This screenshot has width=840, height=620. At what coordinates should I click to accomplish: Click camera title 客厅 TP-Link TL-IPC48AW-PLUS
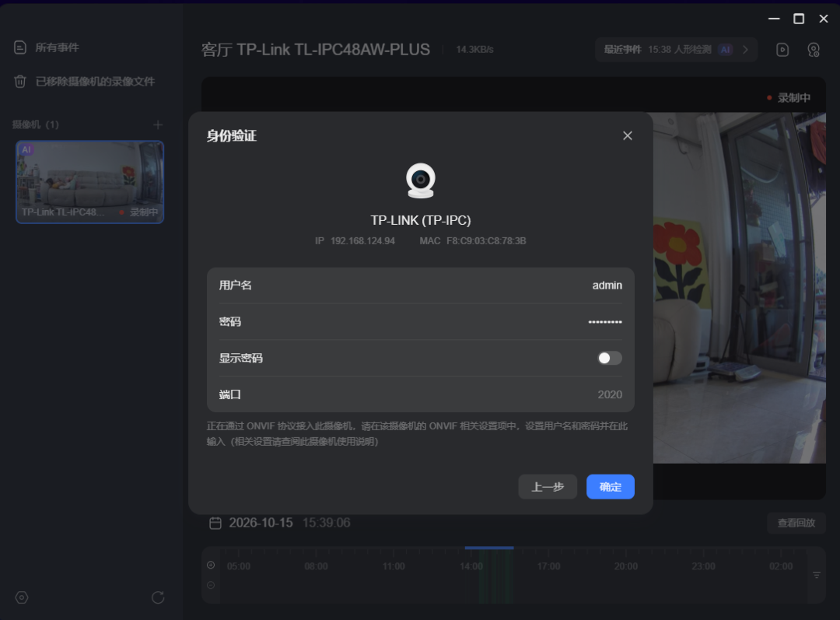[316, 49]
